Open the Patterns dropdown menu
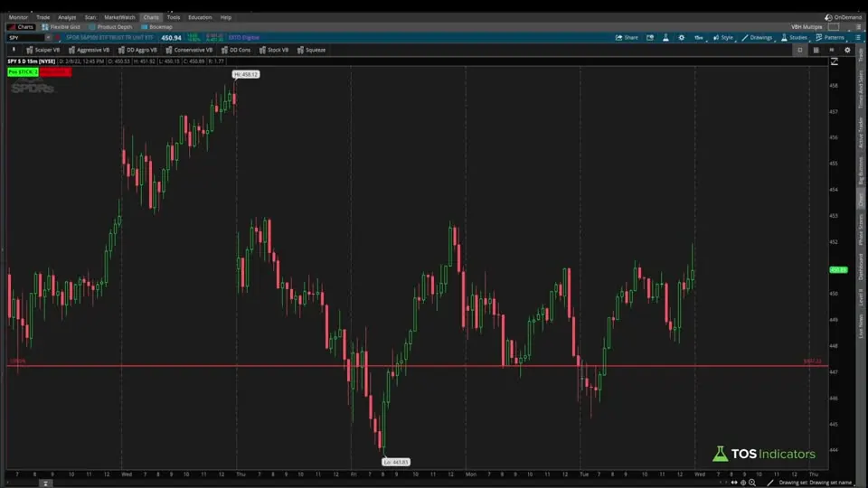868x488 pixels. (x=830, y=38)
